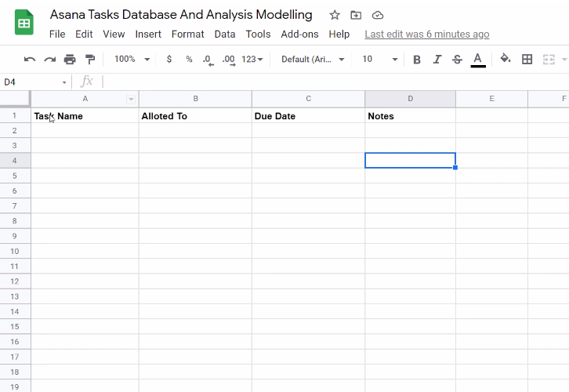Toggle italic formatting
The height and width of the screenshot is (392, 569).
click(437, 59)
